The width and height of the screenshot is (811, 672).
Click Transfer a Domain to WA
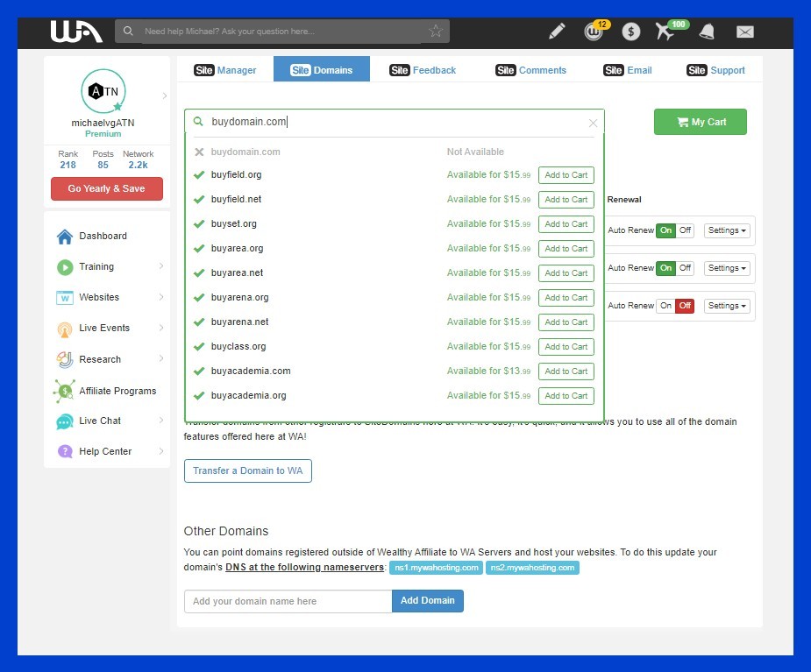click(248, 470)
